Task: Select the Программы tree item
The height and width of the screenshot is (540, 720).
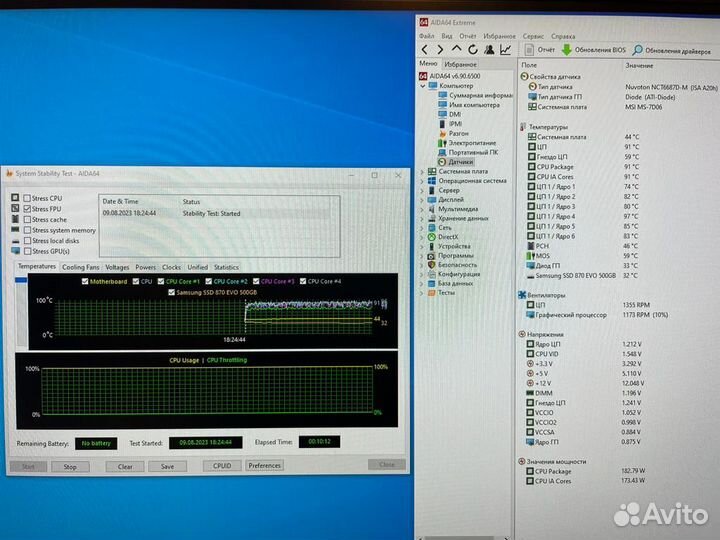Action: click(x=450, y=255)
